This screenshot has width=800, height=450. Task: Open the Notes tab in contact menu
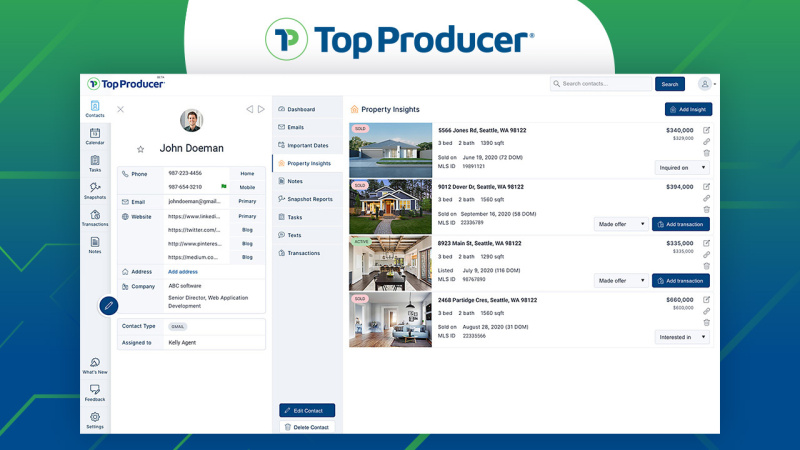[x=307, y=181]
